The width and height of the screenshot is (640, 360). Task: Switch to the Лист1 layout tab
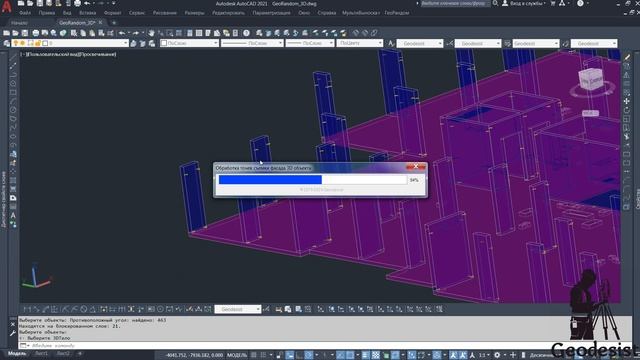[x=41, y=353]
